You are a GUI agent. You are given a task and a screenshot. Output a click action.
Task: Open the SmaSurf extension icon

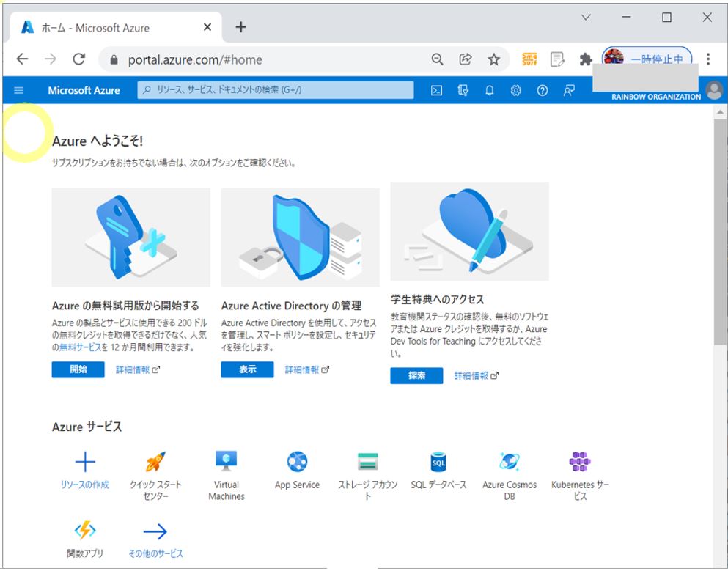click(529, 59)
